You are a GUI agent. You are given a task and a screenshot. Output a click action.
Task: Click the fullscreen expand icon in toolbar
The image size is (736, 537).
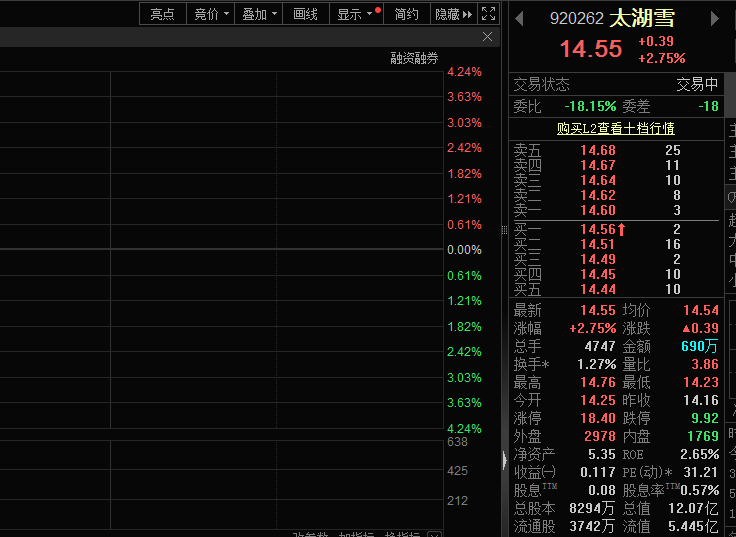tap(488, 14)
